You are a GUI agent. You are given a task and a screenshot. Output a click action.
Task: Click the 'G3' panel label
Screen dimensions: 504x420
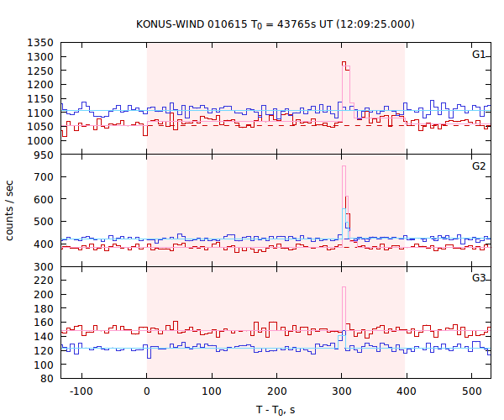click(479, 278)
